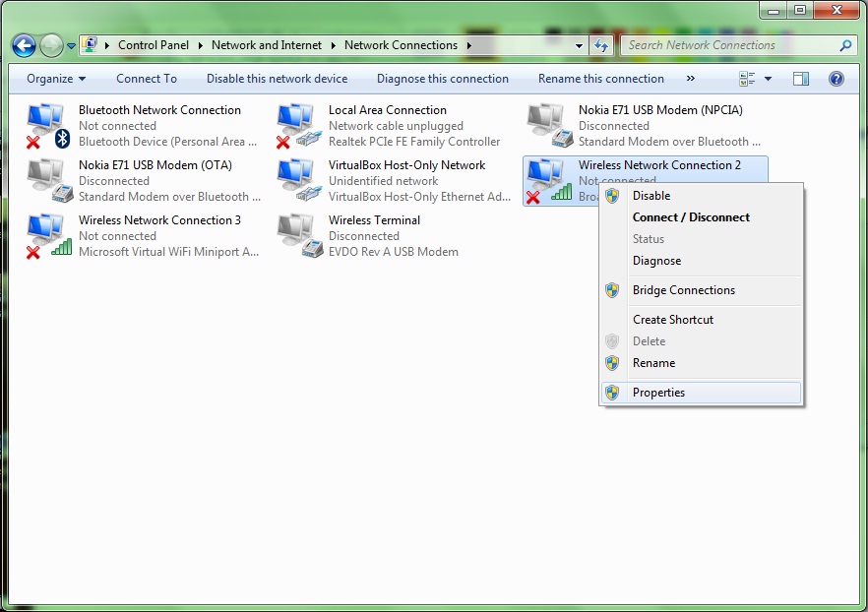Click 'Bluetooth Device (Personal Area ...' text

167,142
